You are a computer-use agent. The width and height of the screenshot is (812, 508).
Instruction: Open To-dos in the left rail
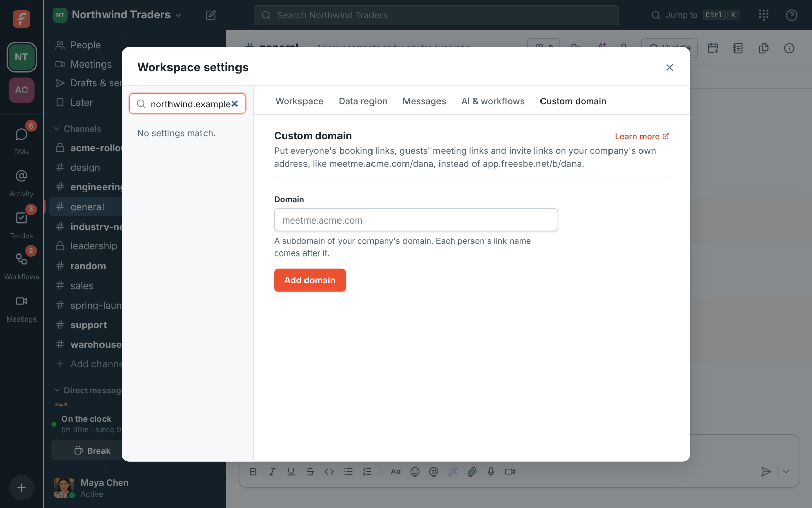click(x=21, y=225)
